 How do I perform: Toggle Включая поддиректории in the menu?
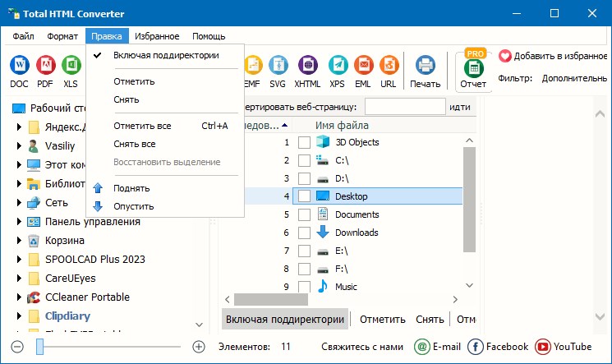pos(165,55)
